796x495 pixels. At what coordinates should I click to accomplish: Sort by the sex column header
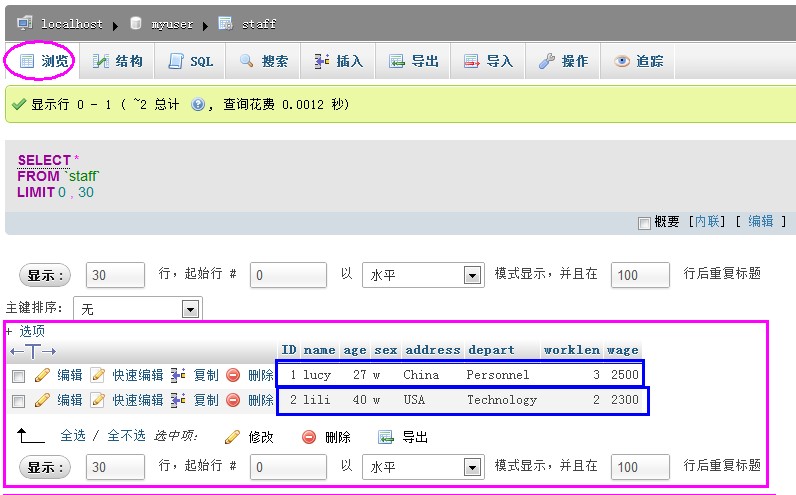pos(386,350)
